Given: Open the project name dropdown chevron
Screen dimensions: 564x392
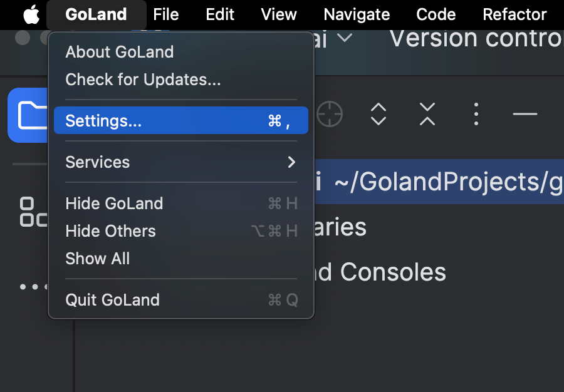Looking at the screenshot, I should 345,39.
